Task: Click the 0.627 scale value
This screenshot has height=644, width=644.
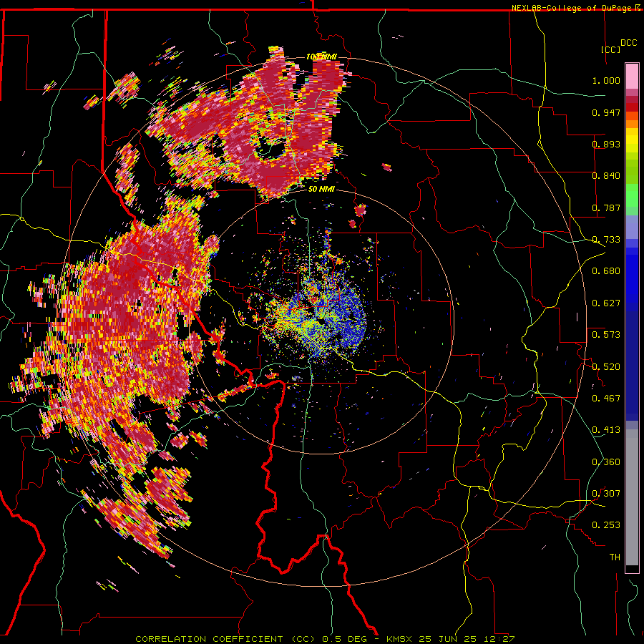Action: (606, 303)
